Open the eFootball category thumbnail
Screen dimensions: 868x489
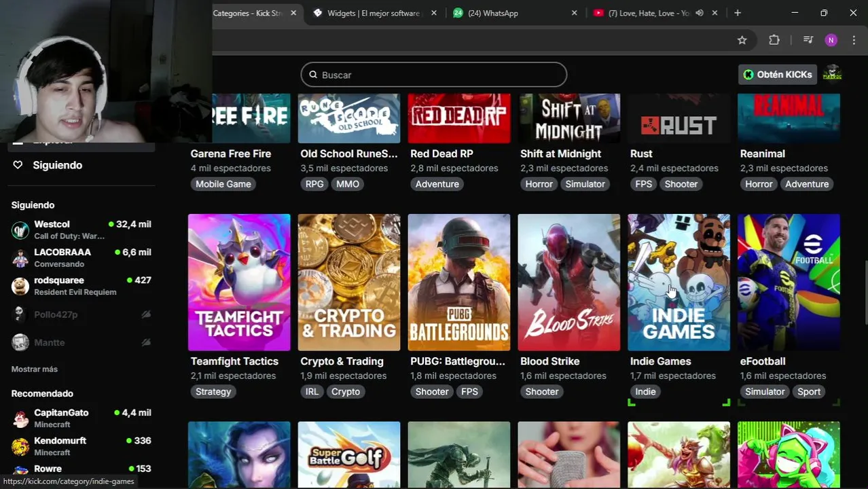click(789, 283)
